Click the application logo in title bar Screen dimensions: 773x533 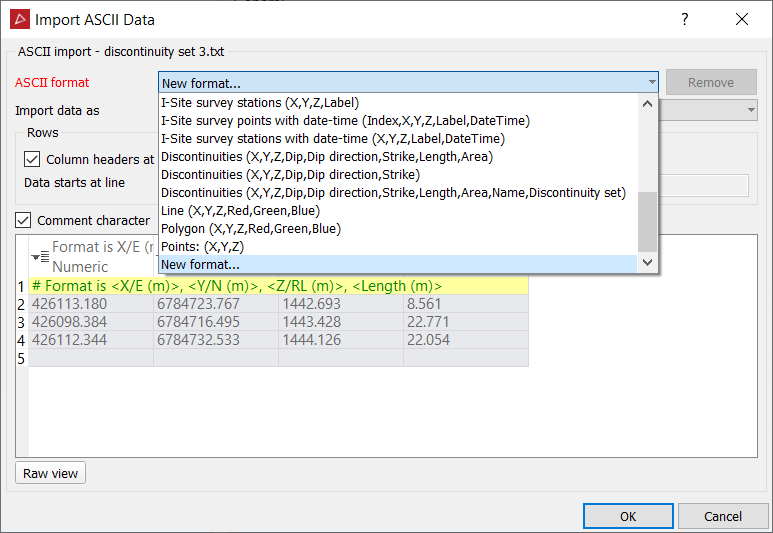[19, 20]
